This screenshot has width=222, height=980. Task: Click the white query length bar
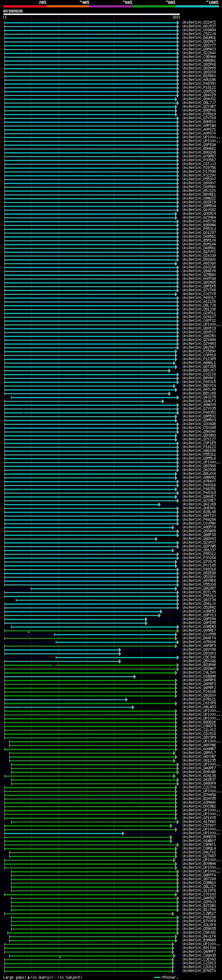tap(92, 14)
